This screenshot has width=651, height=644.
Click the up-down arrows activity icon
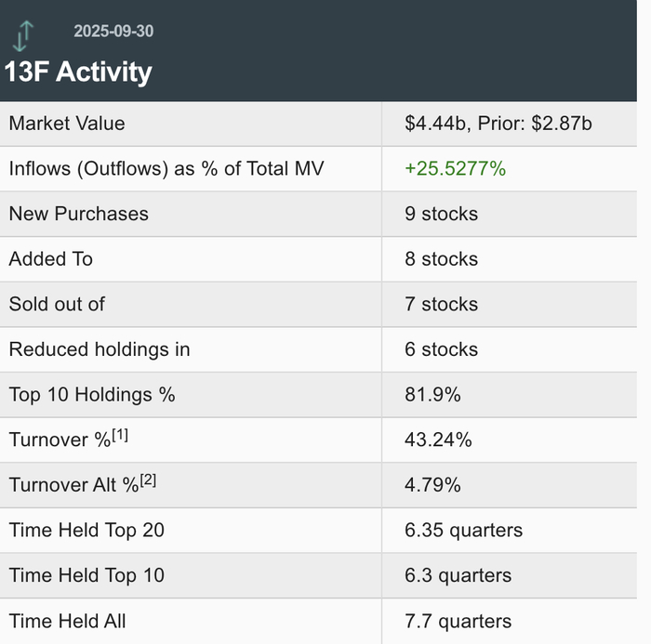[x=24, y=35]
